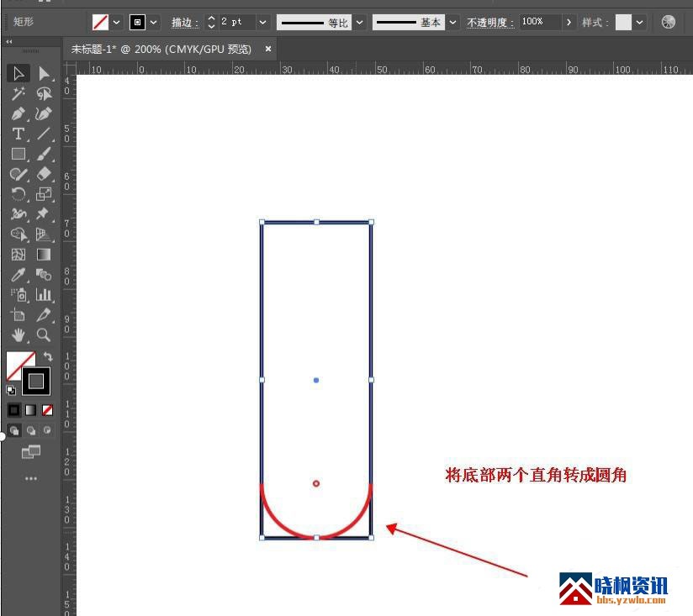Select the Selection tool arrow

[19, 74]
